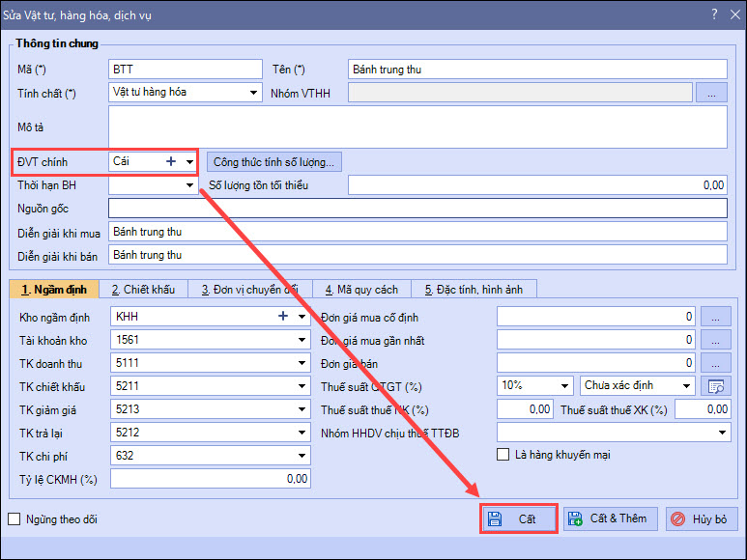Open the Tài khoản kho 1561 dropdown
This screenshot has height=560, width=747.
coord(302,340)
